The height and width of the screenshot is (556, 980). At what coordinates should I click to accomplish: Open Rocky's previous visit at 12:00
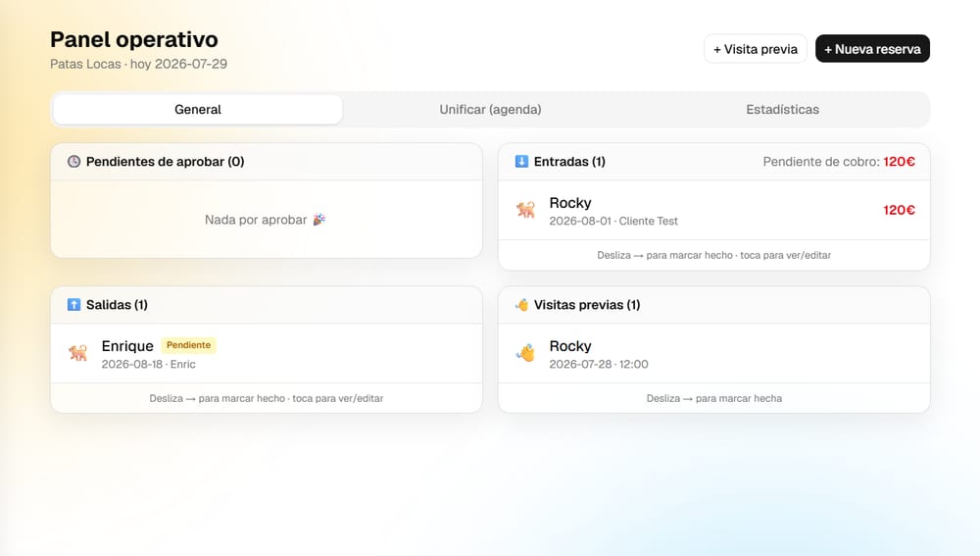(713, 353)
